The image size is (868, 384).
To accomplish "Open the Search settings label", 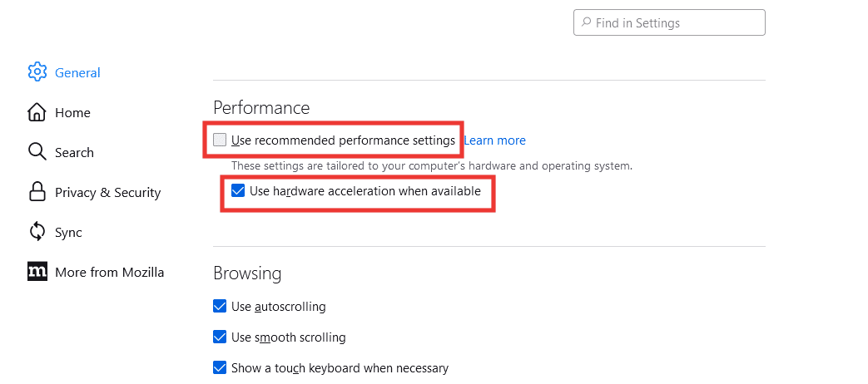I will point(74,152).
